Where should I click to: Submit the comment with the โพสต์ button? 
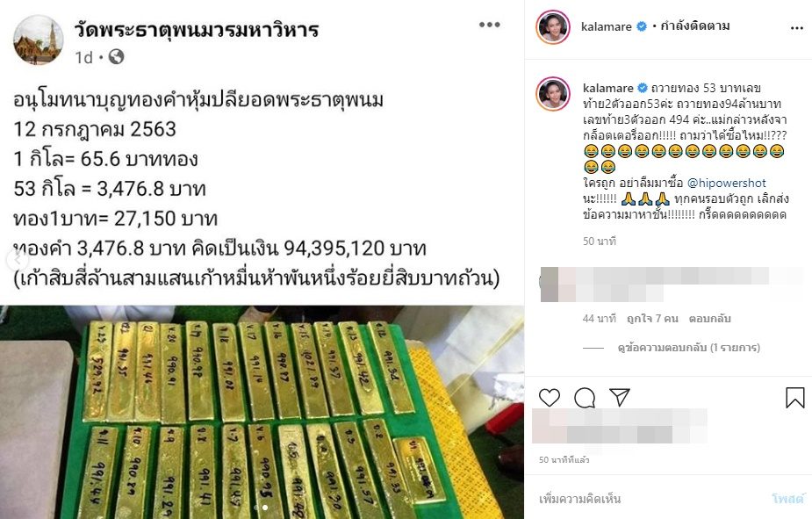click(788, 499)
